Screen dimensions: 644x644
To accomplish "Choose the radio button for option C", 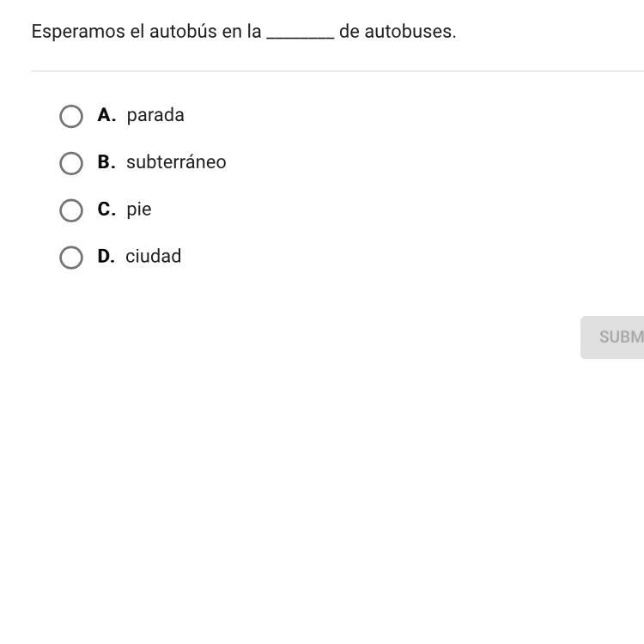I will tap(71, 210).
